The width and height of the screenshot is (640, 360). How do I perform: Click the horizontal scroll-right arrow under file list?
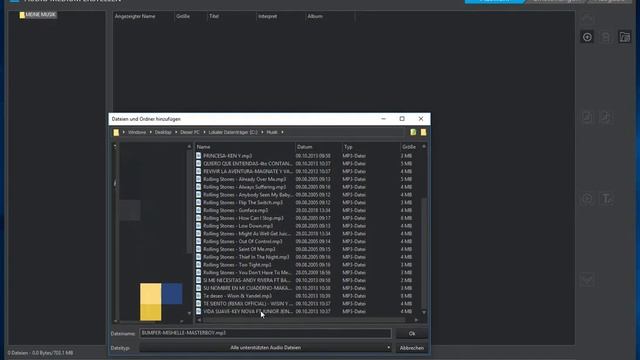coord(416,320)
